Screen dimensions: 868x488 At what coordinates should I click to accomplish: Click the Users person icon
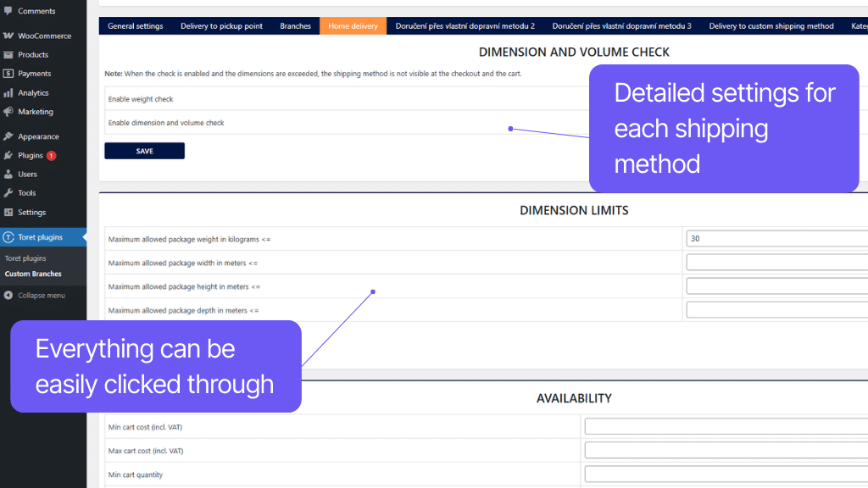[x=8, y=175]
